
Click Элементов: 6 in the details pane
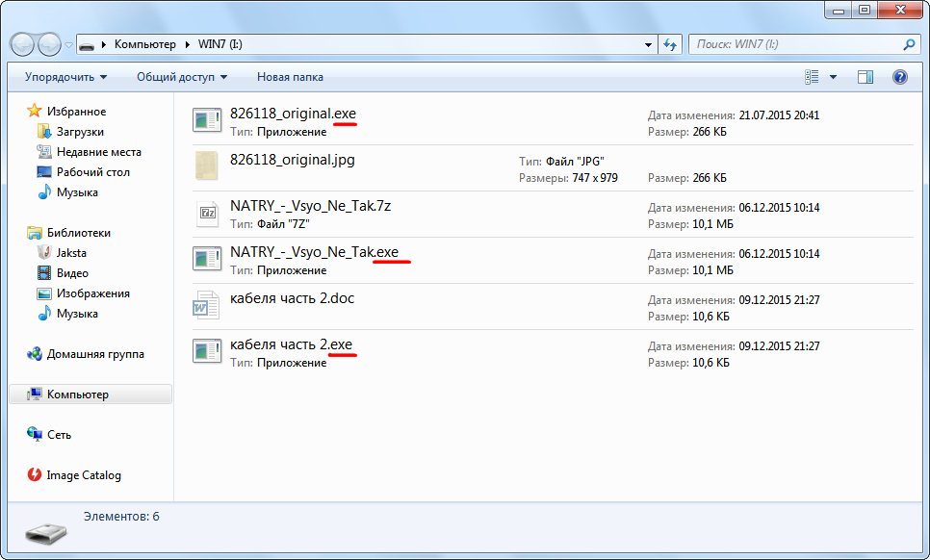click(121, 516)
